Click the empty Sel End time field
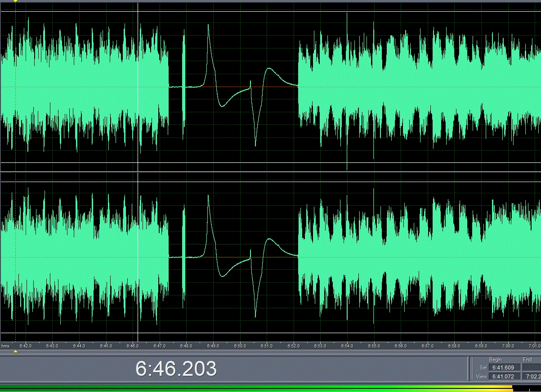This screenshot has height=392, width=541. click(531, 368)
